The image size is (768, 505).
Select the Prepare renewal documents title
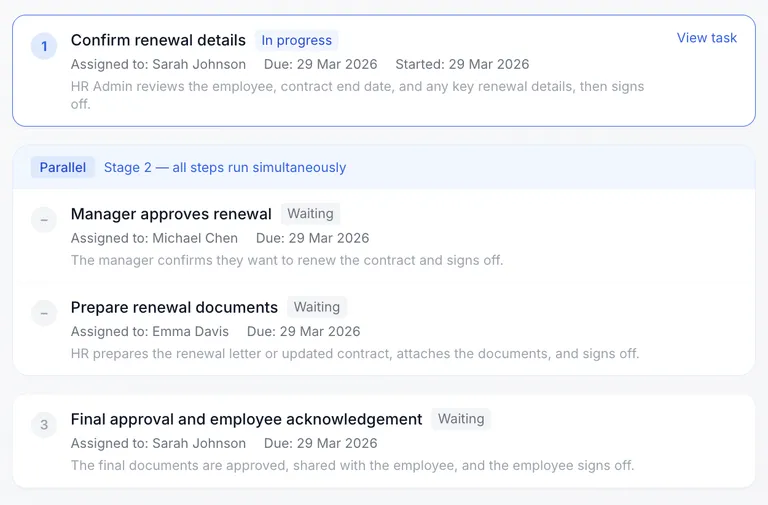pyautogui.click(x=174, y=307)
